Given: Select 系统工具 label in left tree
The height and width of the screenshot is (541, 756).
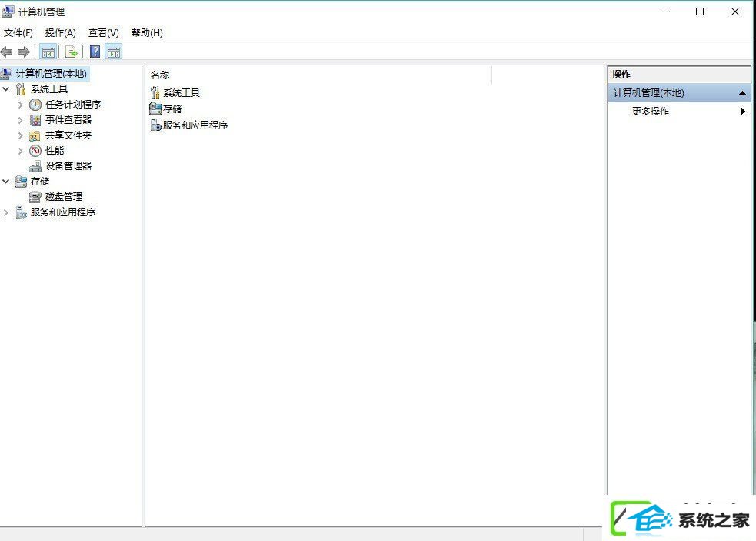Looking at the screenshot, I should [49, 89].
